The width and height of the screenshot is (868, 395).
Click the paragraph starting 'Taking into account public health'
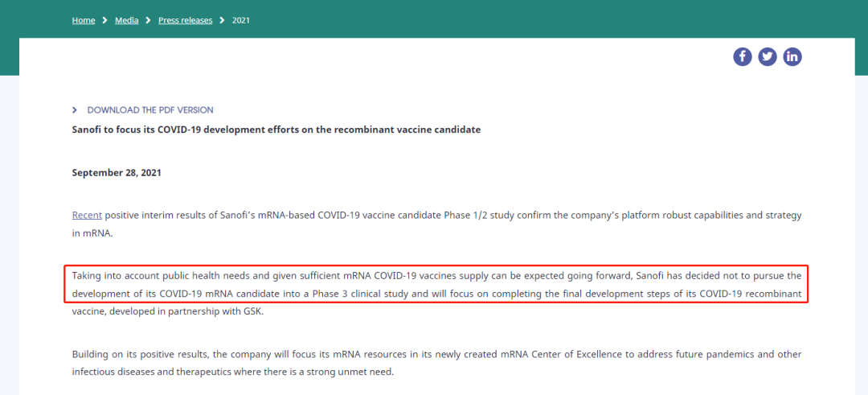pyautogui.click(x=436, y=293)
